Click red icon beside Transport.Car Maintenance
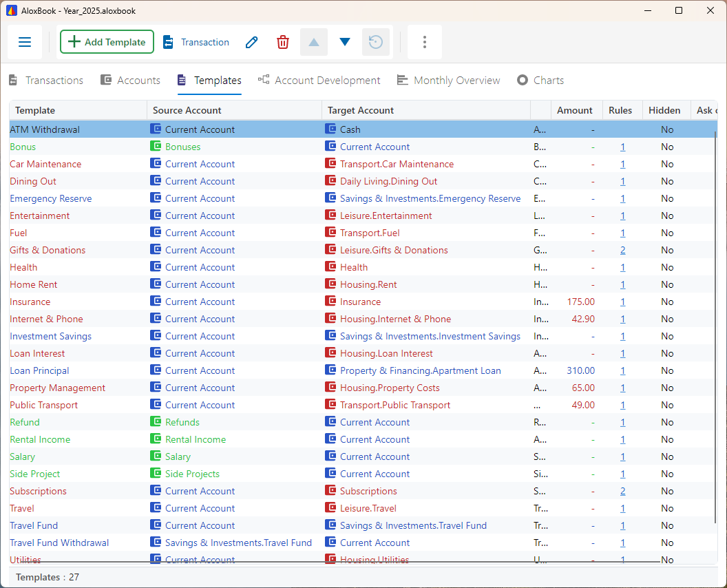Screen dimensions: 727x588 pos(330,163)
